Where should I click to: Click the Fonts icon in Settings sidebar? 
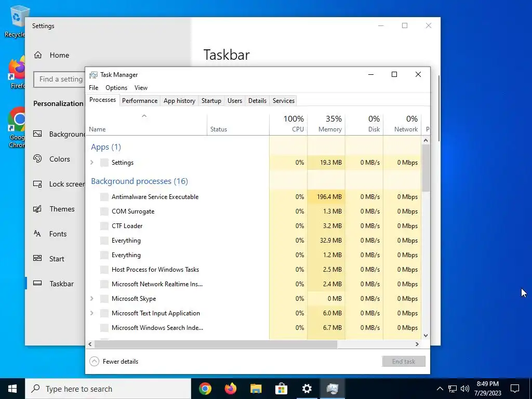click(37, 233)
